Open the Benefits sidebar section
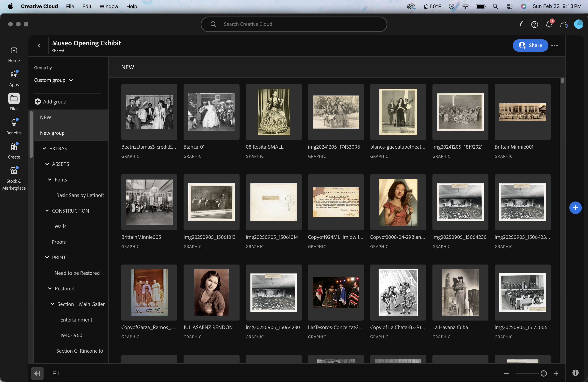The width and height of the screenshot is (588, 382). tap(14, 127)
